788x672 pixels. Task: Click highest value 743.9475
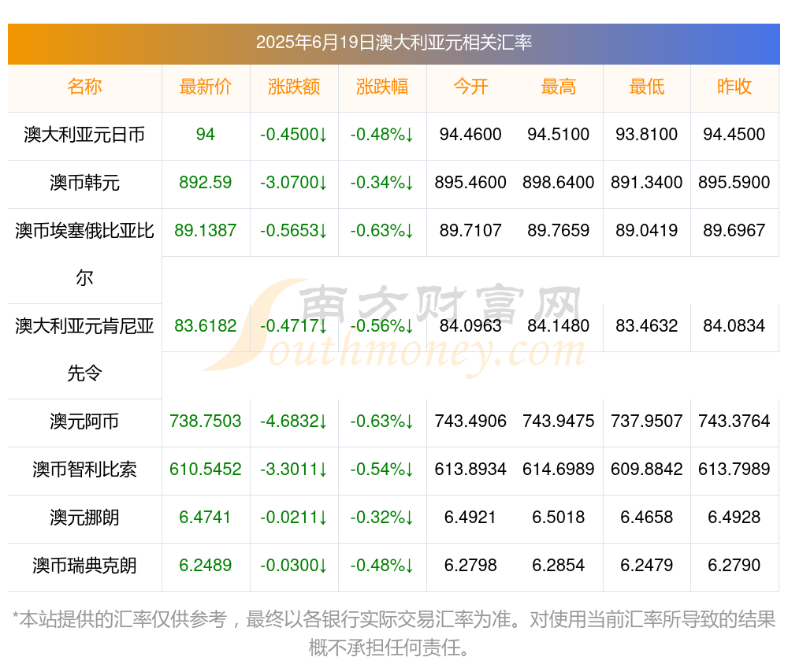[x=559, y=421]
